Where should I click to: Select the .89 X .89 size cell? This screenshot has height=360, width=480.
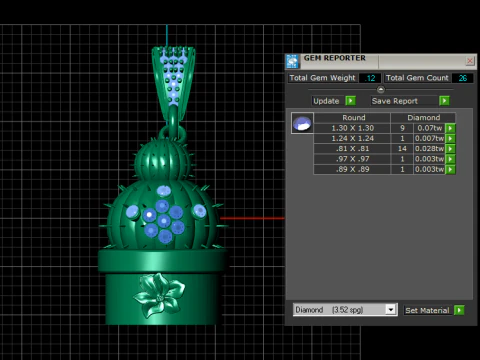click(352, 169)
